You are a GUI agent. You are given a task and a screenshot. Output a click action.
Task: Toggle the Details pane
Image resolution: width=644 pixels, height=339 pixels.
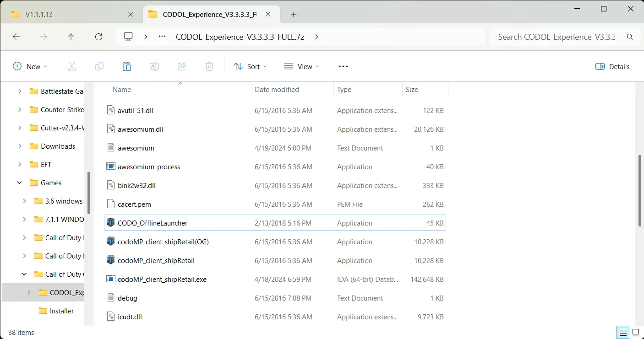(x=612, y=66)
